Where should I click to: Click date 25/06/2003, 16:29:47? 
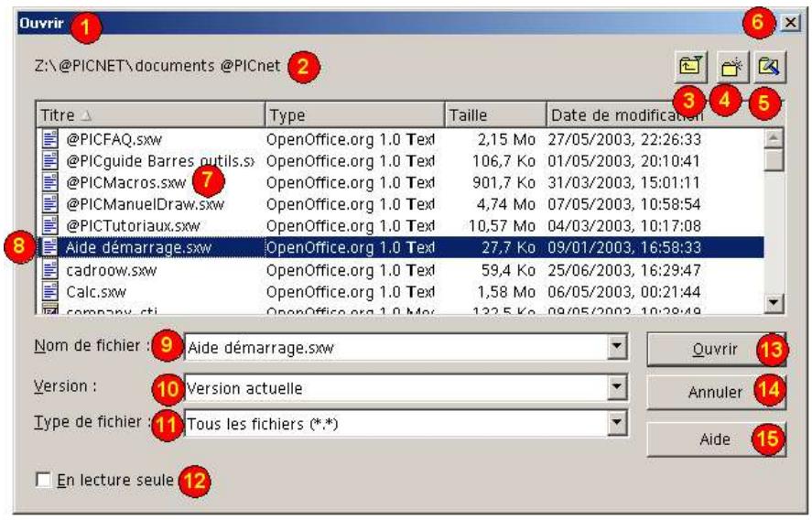tap(624, 270)
